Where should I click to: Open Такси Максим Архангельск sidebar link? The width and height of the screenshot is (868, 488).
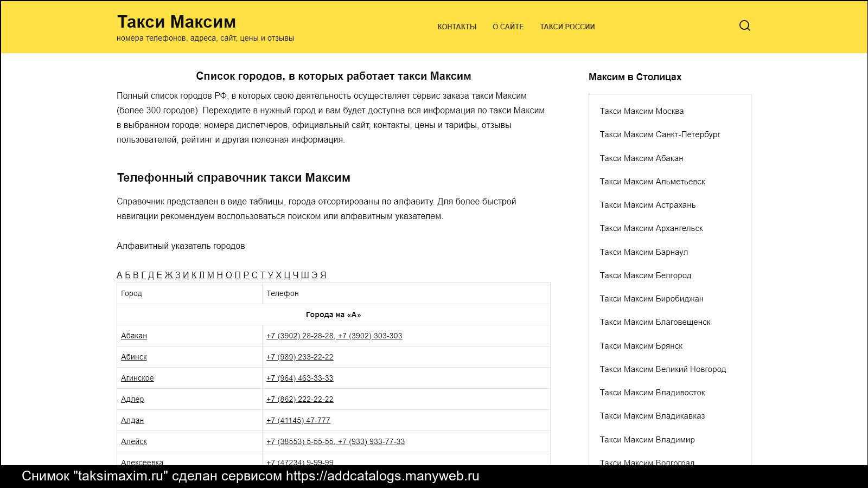651,228
